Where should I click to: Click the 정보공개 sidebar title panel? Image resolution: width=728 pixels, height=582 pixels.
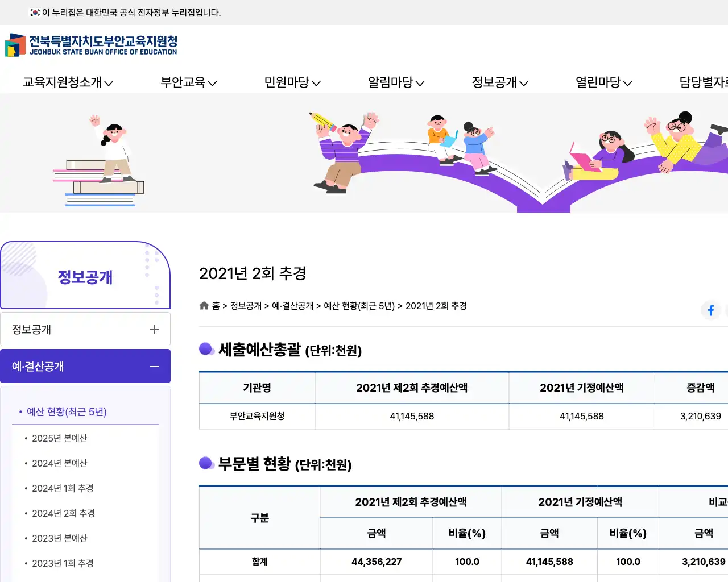coord(85,275)
